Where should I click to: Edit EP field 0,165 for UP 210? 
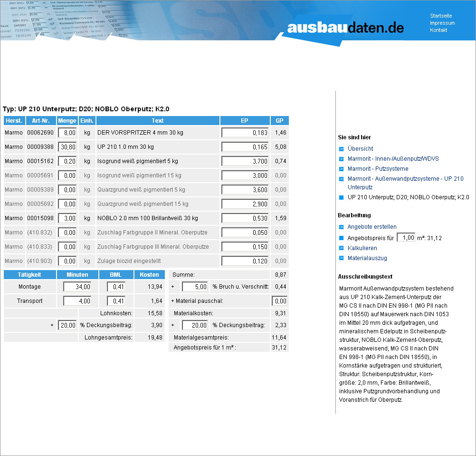click(x=245, y=147)
